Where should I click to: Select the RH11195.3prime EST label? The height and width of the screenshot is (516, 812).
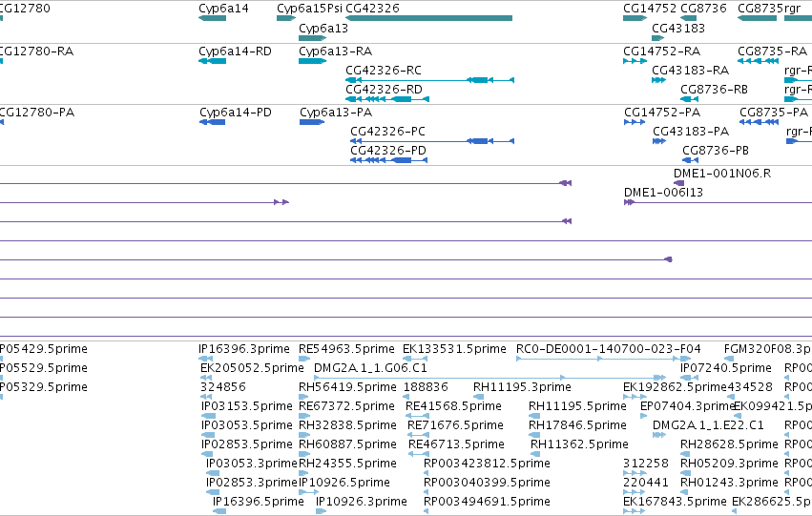tap(522, 387)
